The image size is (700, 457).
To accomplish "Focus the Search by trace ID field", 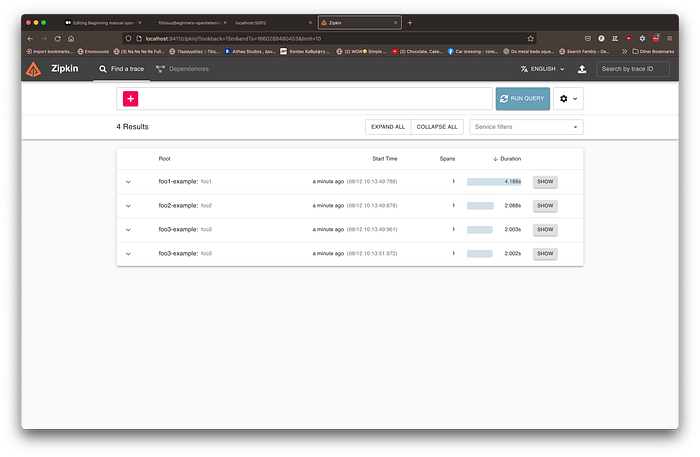I will pos(633,69).
